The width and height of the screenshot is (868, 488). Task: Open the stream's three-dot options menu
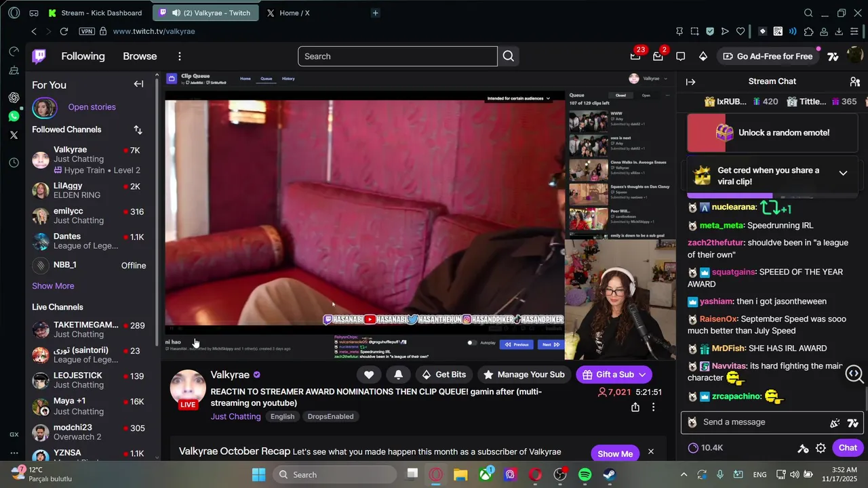tap(653, 407)
